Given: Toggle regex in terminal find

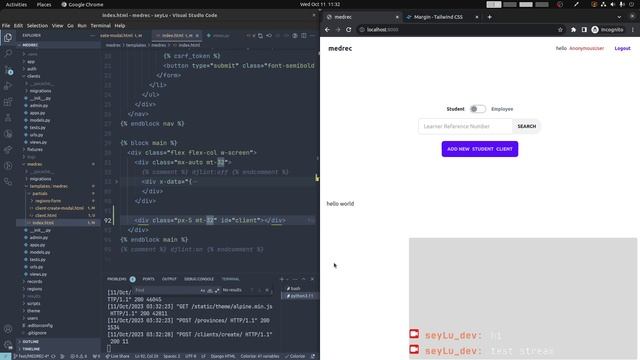Looking at the screenshot, I should 217,291.
